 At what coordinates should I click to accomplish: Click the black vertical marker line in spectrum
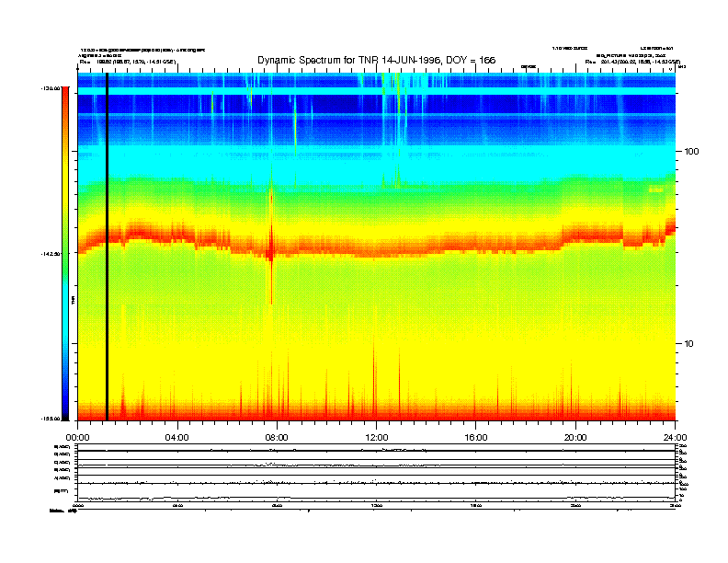pos(107,247)
